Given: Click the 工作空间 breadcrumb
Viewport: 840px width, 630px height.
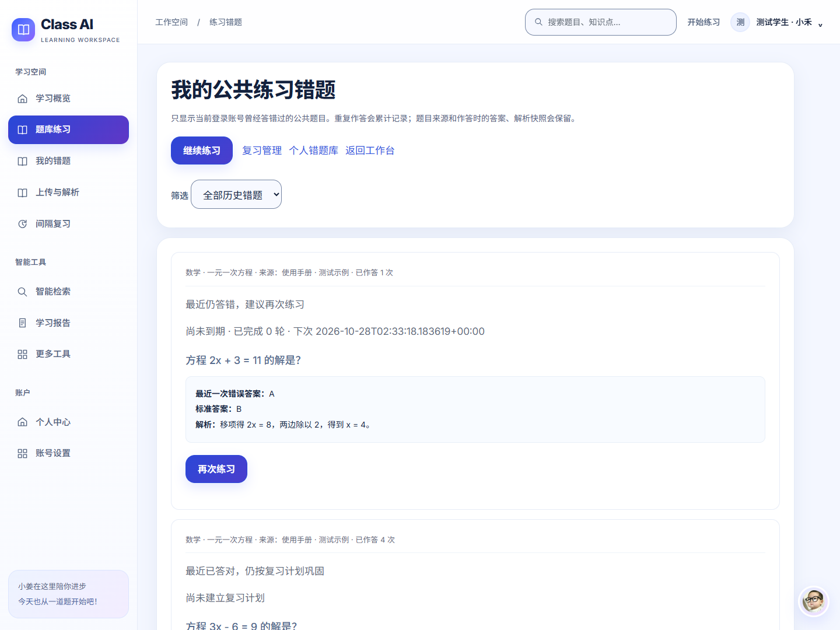Looking at the screenshot, I should coord(171,22).
